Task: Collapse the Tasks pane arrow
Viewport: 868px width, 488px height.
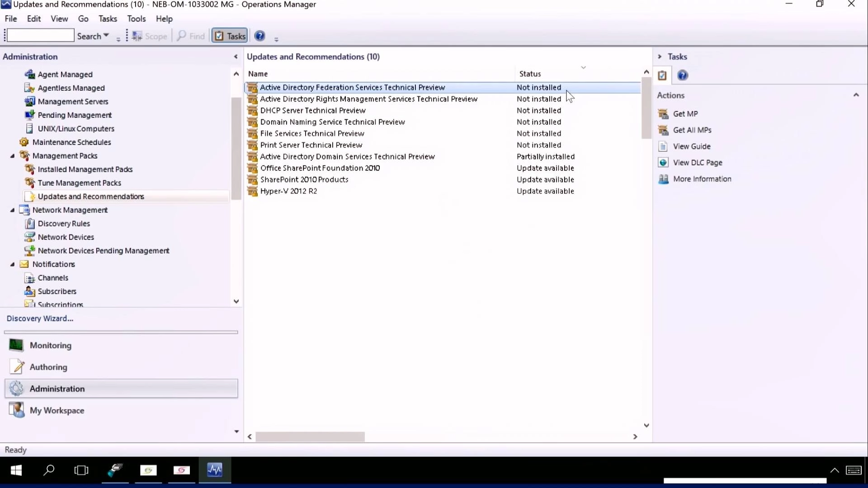Action: click(x=660, y=56)
